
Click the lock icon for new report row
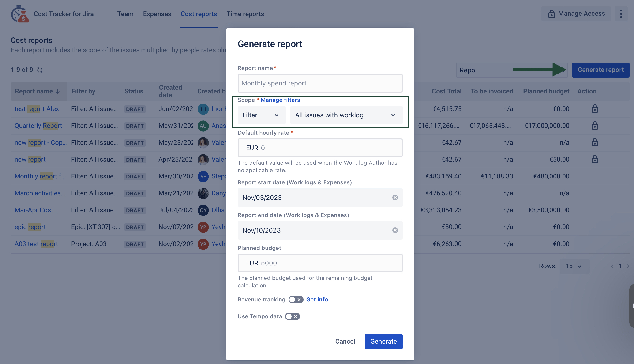(594, 159)
